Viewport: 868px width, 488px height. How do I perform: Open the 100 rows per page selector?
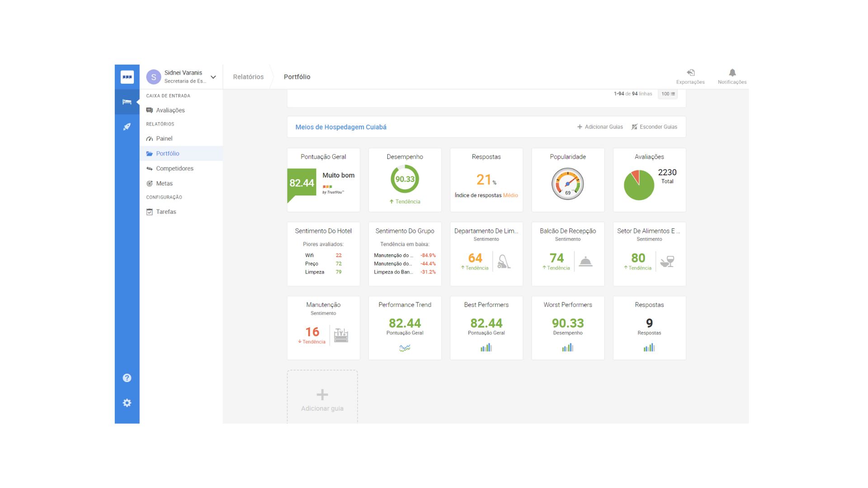(668, 94)
